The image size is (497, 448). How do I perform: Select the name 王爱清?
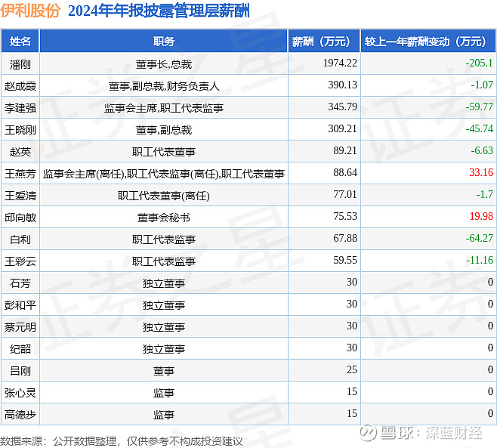pyautogui.click(x=20, y=196)
